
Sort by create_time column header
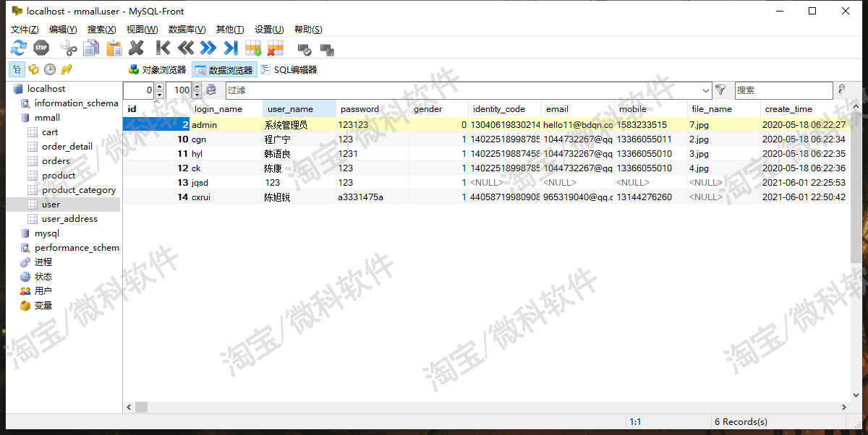(804, 109)
